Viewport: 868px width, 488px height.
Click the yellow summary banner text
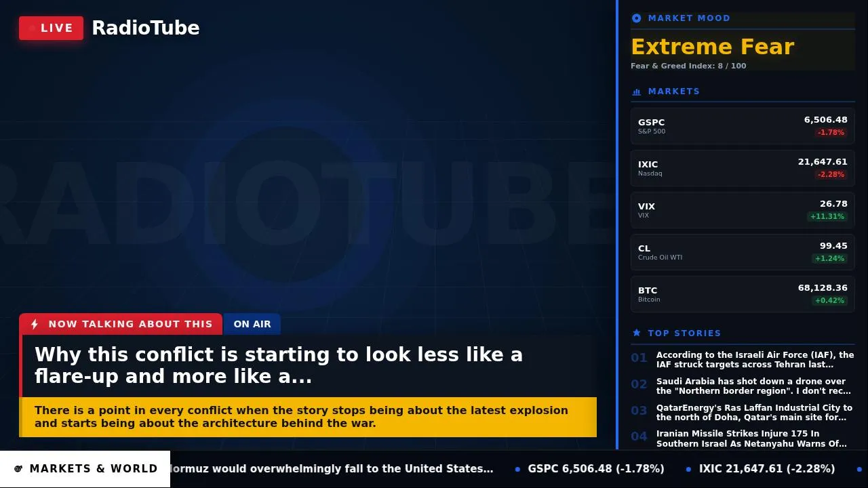[301, 417]
